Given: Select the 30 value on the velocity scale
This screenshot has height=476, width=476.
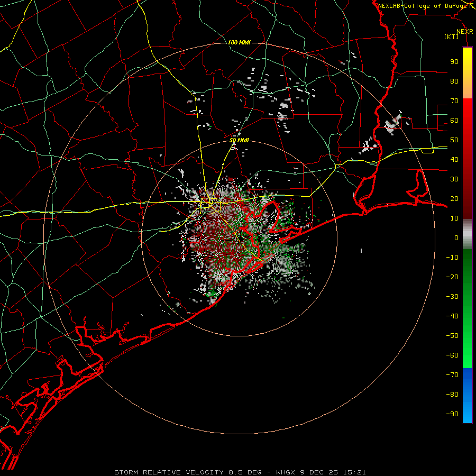Looking at the screenshot, I should pos(454,179).
